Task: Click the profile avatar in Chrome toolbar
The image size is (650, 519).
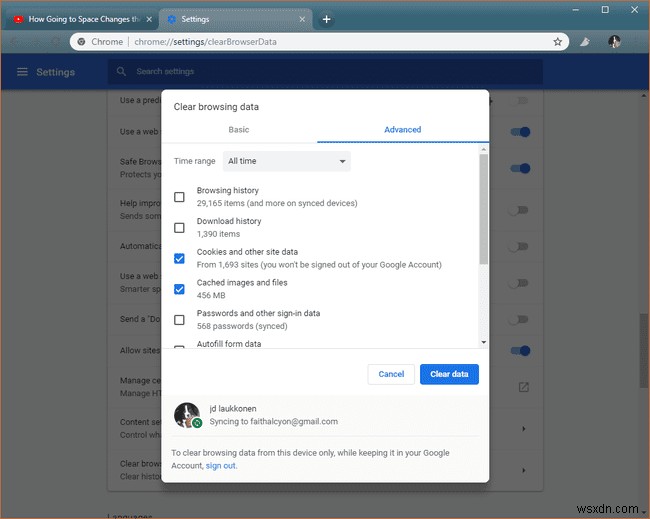Action: pyautogui.click(x=614, y=42)
